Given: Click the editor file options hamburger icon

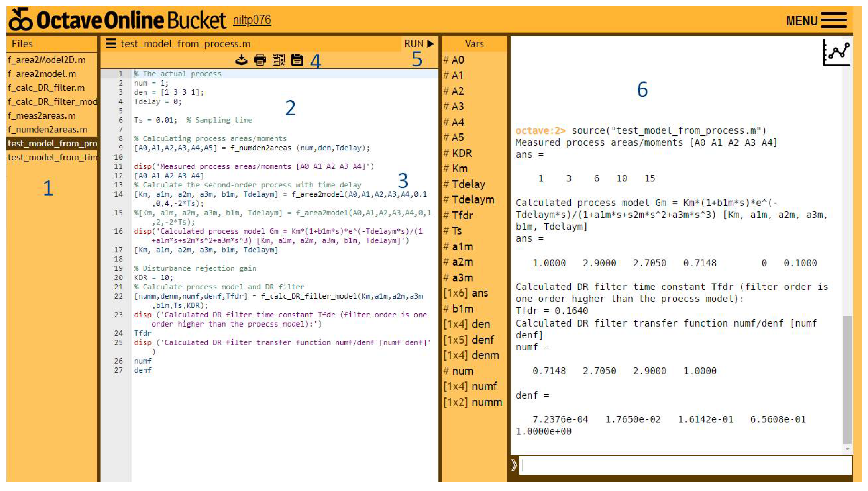Looking at the screenshot, I should (111, 44).
